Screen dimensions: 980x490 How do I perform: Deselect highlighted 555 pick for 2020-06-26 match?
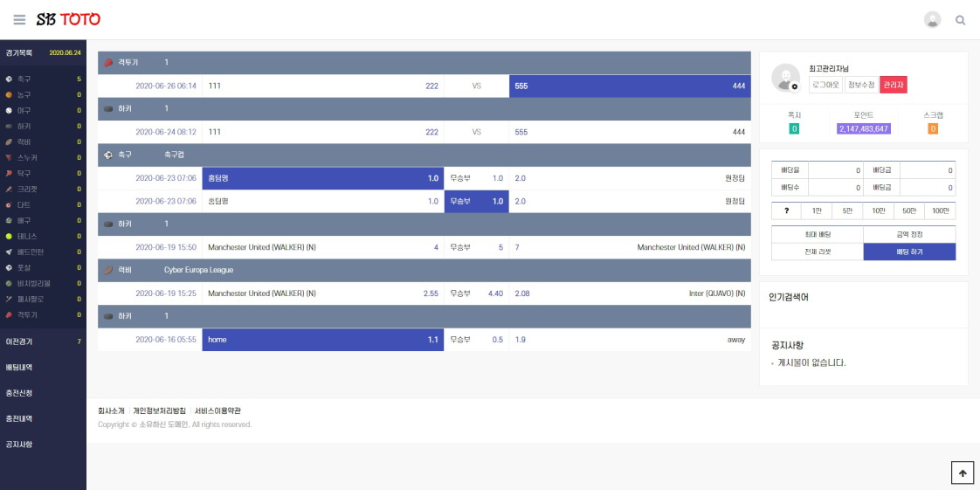630,86
